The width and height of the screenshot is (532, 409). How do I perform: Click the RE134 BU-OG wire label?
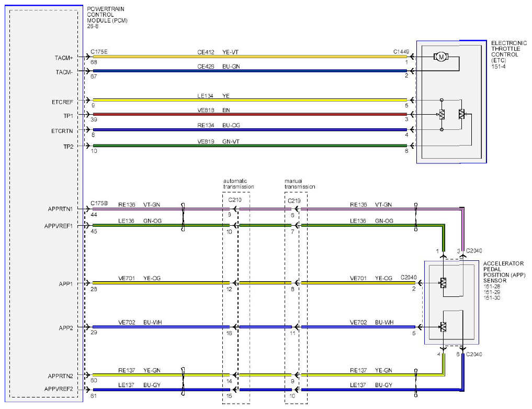219,125
